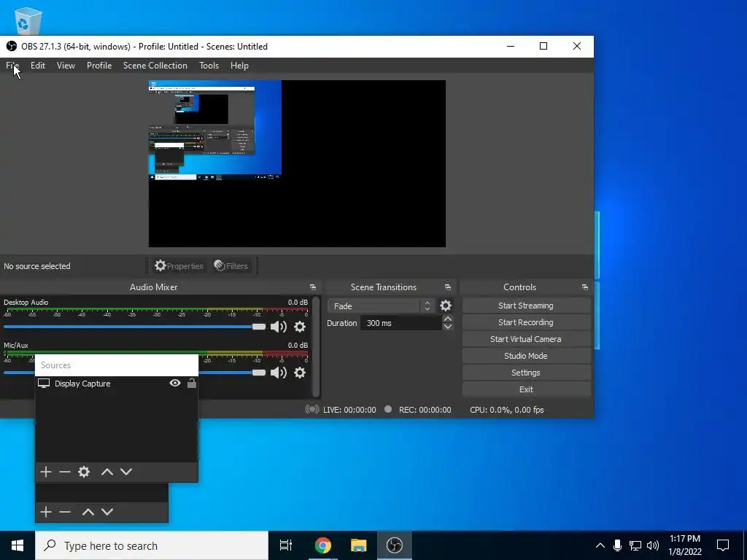
Task: Pop out the Audio Mixer dock
Action: coord(313,287)
